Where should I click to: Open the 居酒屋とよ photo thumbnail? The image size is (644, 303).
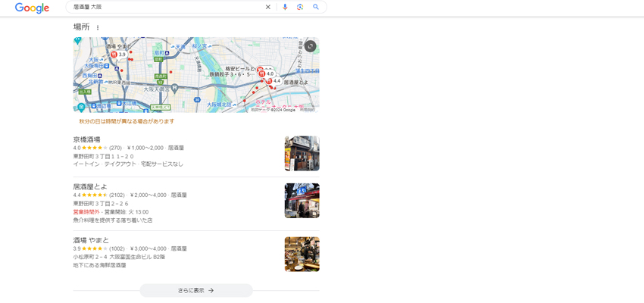[x=302, y=201]
